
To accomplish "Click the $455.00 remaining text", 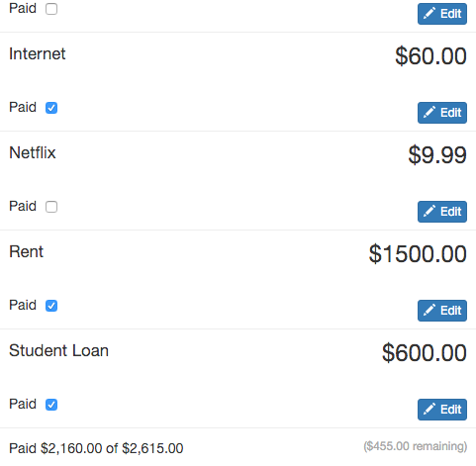I will click(x=416, y=446).
